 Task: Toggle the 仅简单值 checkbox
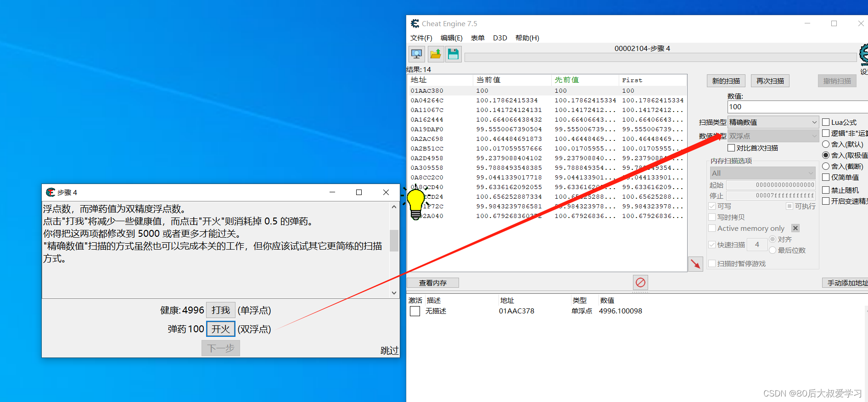click(826, 177)
